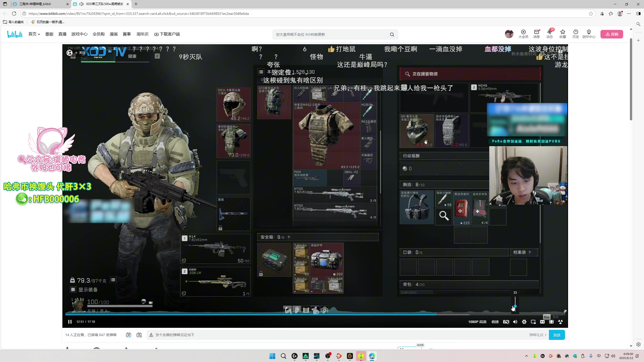Open Microsoft Edge from the taskbar
Image resolution: width=644 pixels, height=362 pixels.
click(x=372, y=356)
